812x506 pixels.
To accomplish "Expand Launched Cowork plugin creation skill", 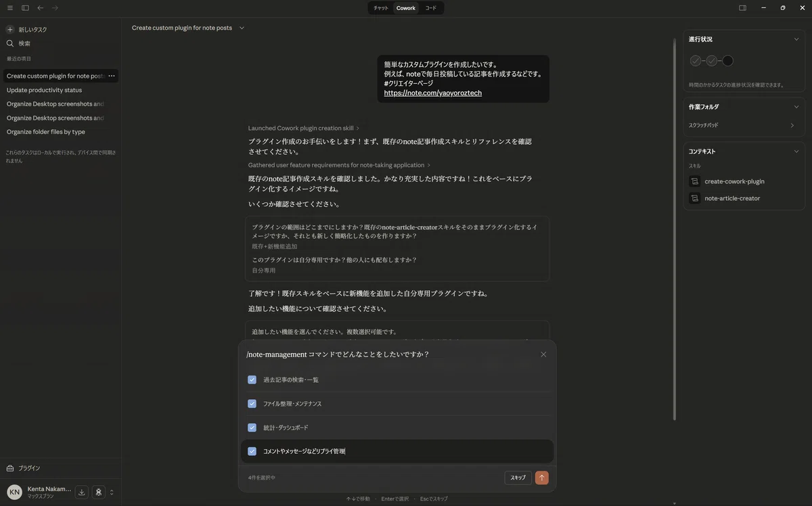I will [304, 128].
